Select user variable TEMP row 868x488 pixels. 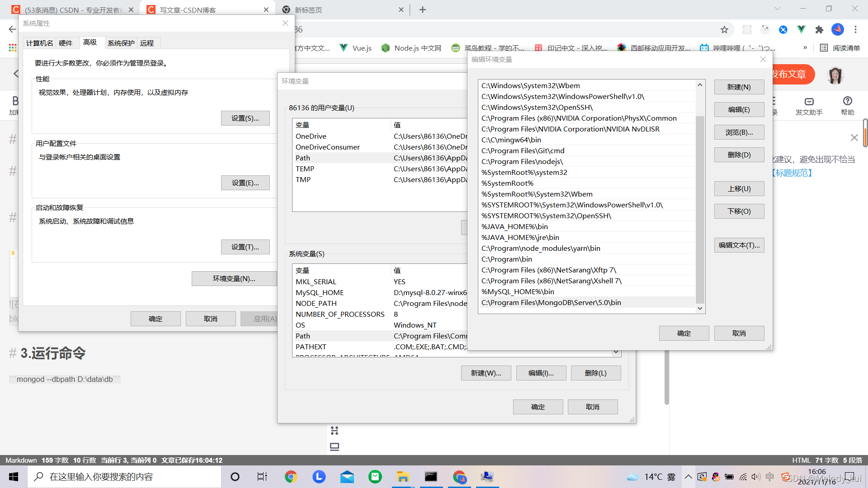[380, 169]
